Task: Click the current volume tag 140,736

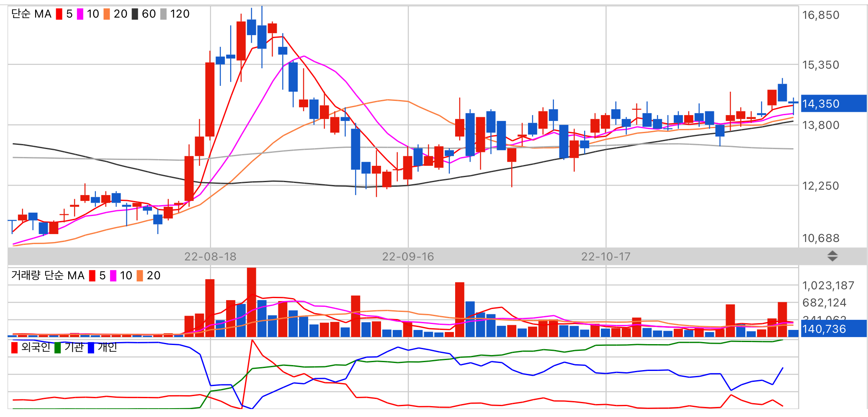Action: tap(833, 329)
